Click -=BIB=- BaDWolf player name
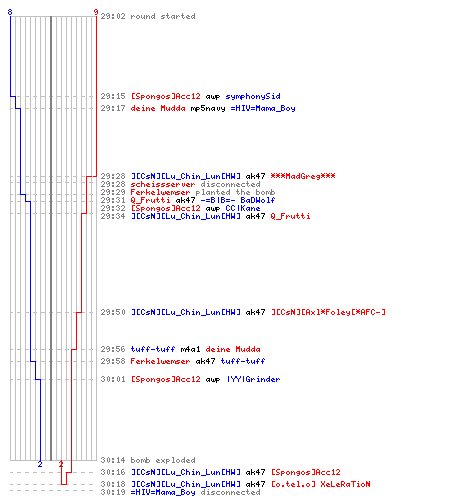This screenshot has width=450, height=500. (x=238, y=200)
